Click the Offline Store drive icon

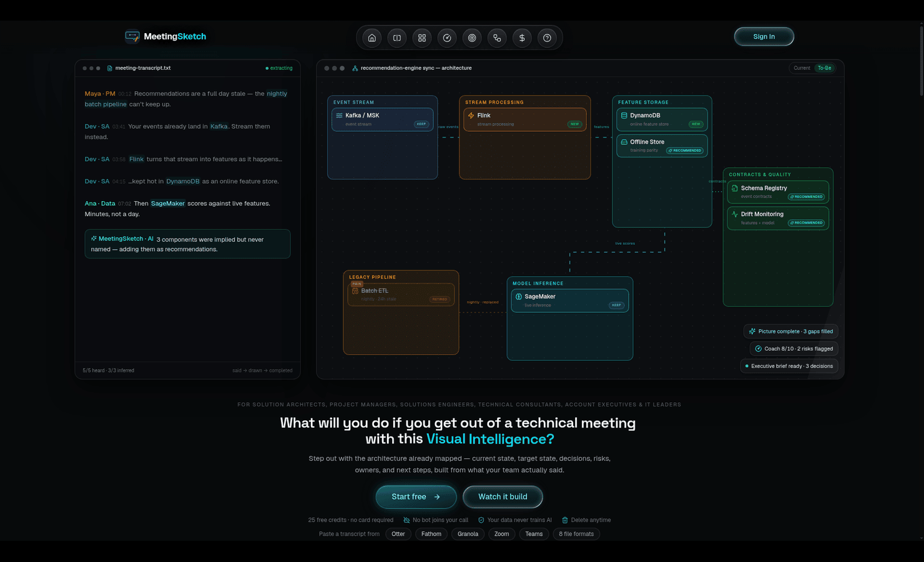click(624, 142)
